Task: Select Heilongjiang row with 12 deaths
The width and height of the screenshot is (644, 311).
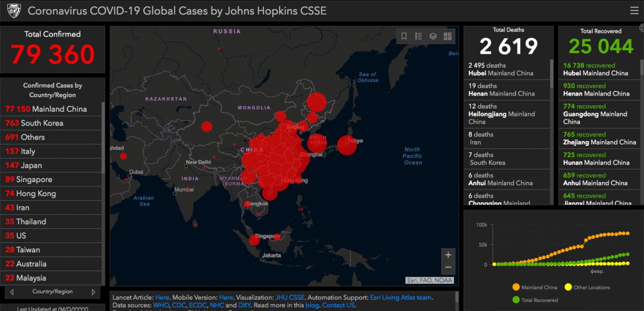Action: 507,114
